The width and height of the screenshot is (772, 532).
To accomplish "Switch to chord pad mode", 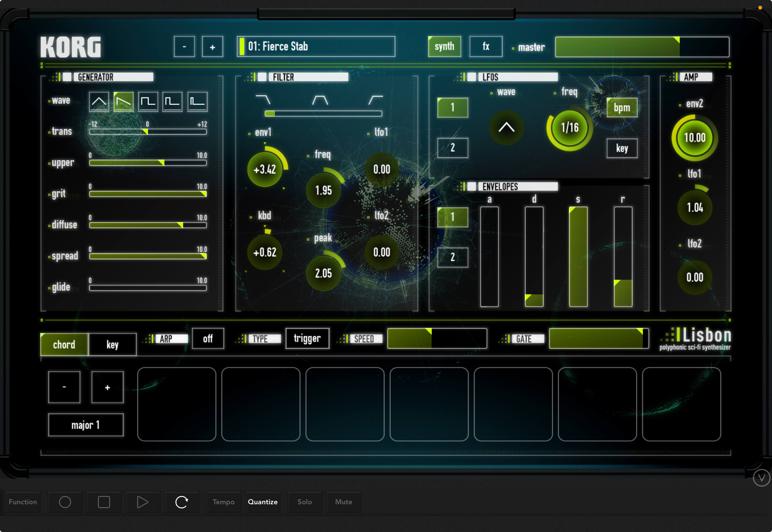I will 64,344.
